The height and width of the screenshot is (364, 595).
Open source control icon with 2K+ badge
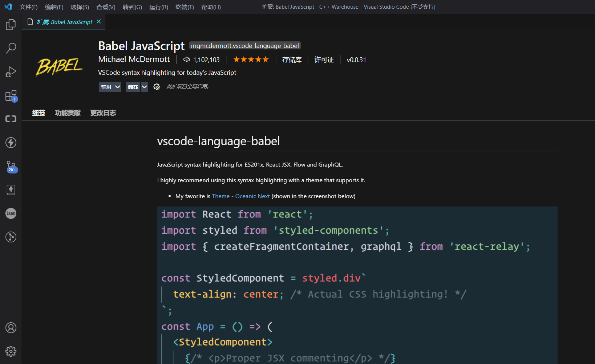pos(11,167)
